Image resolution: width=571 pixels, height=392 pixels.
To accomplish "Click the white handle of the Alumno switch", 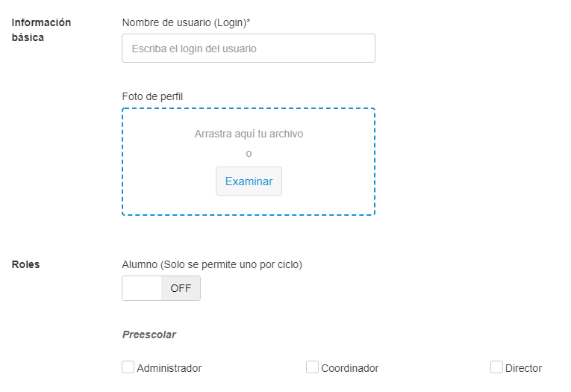I will point(142,288).
